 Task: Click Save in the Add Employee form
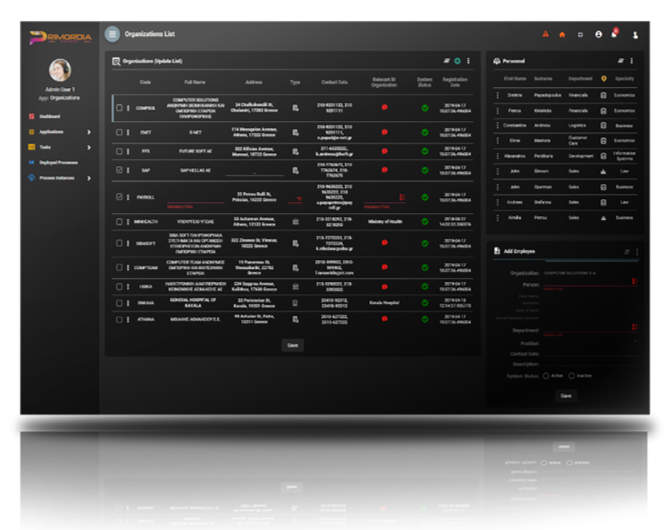pos(565,396)
